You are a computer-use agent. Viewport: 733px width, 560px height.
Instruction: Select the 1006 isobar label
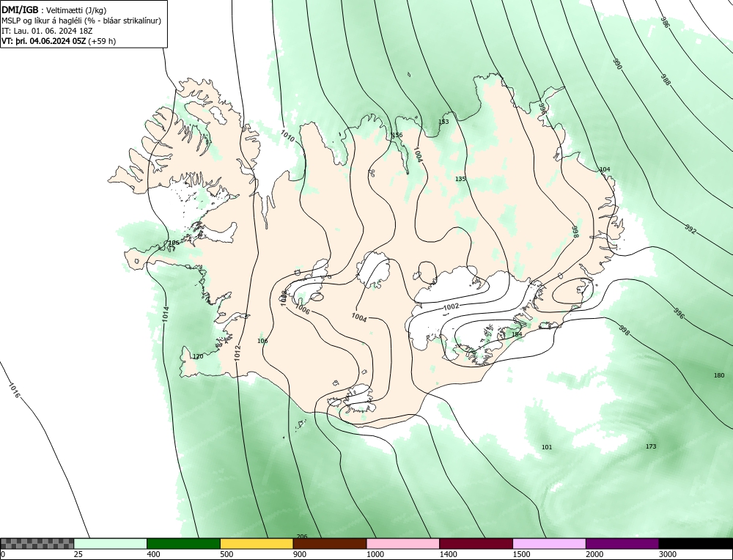[x=303, y=309]
